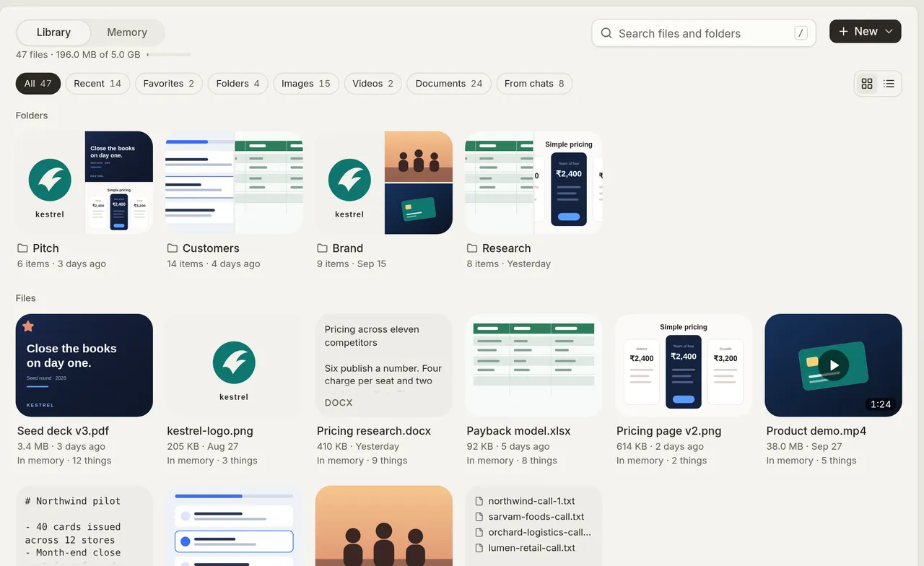This screenshot has height=566, width=924.
Task: Click the Payback model.xlsx file name
Action: (519, 431)
